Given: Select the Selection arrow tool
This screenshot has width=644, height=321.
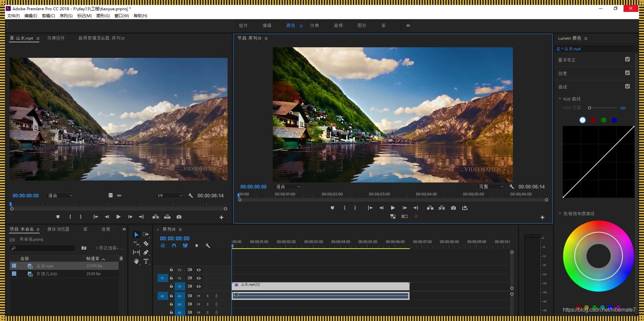Looking at the screenshot, I should 136,234.
